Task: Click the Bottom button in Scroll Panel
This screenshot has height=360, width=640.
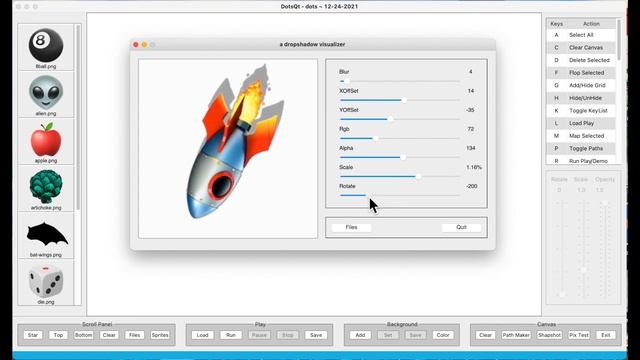Action: point(84,335)
